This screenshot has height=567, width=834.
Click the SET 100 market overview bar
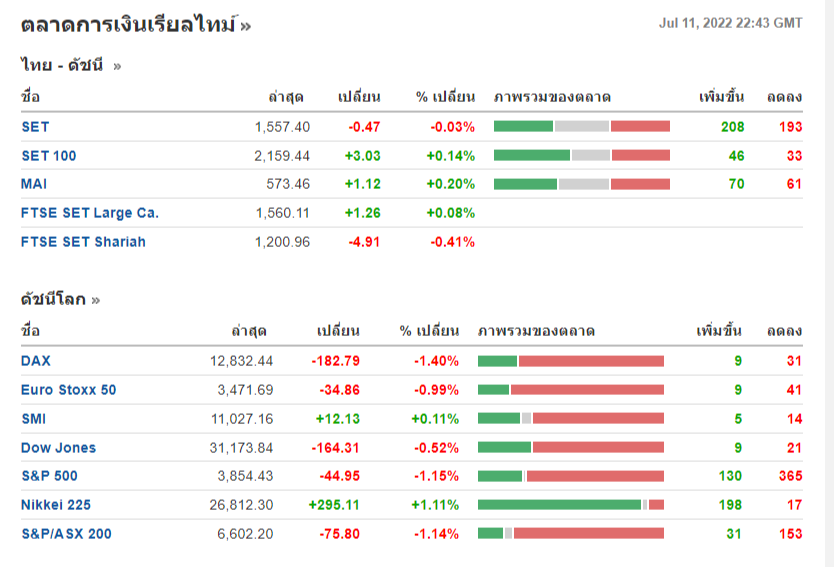click(582, 156)
